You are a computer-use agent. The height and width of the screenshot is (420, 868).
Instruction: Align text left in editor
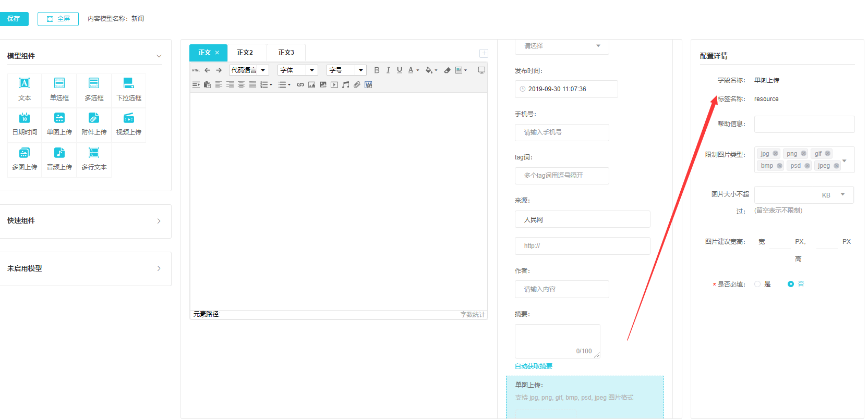coord(219,85)
